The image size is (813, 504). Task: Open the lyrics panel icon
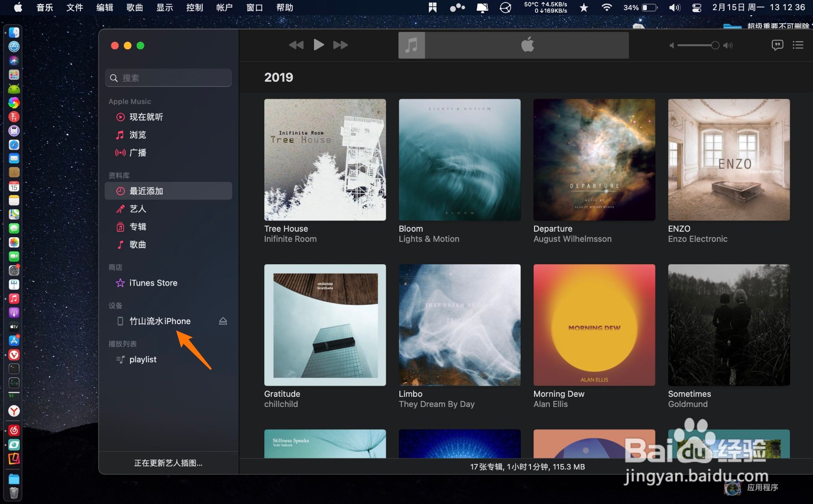coord(777,45)
